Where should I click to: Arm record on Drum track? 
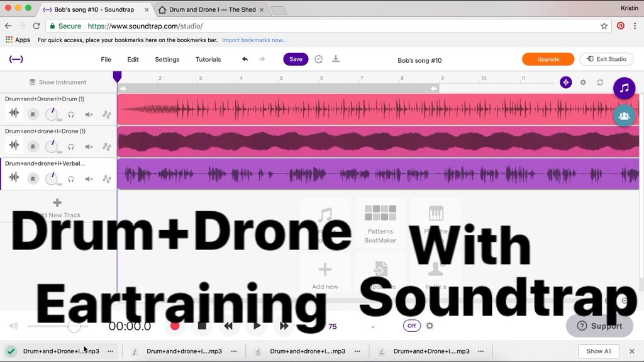pos(33,114)
